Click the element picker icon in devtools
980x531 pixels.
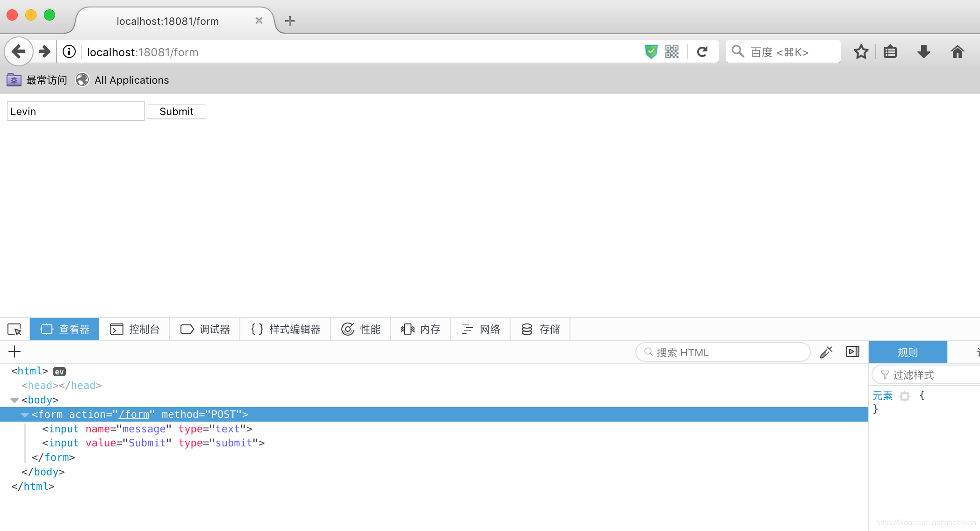pyautogui.click(x=14, y=330)
